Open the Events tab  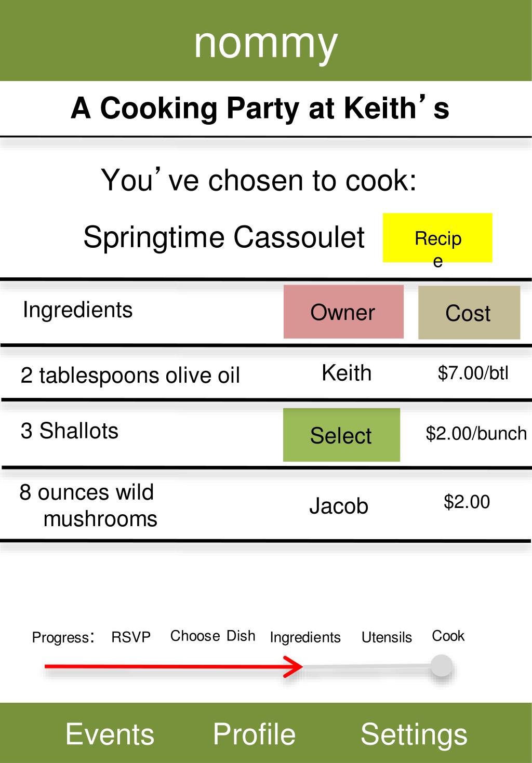tap(110, 734)
